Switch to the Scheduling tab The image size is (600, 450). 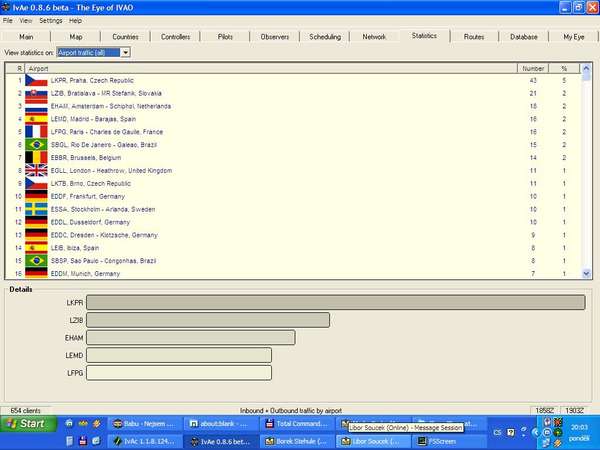pos(325,37)
